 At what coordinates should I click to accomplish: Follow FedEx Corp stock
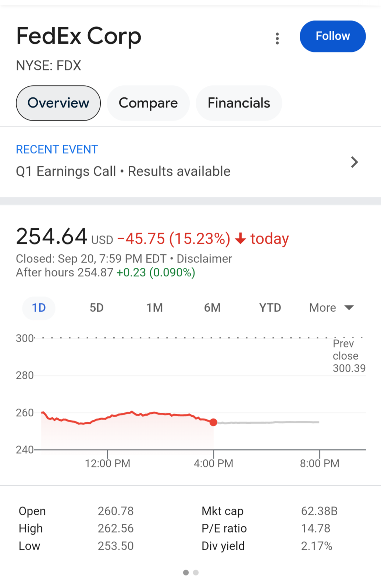click(332, 36)
